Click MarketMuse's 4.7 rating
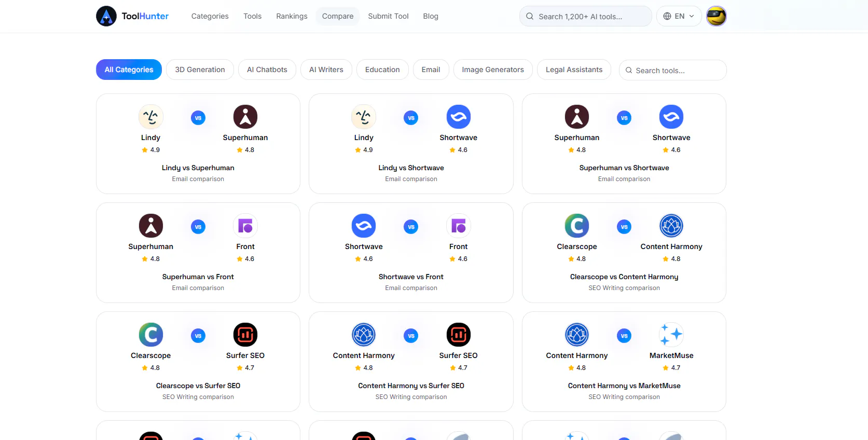The height and width of the screenshot is (440, 868). coord(671,368)
